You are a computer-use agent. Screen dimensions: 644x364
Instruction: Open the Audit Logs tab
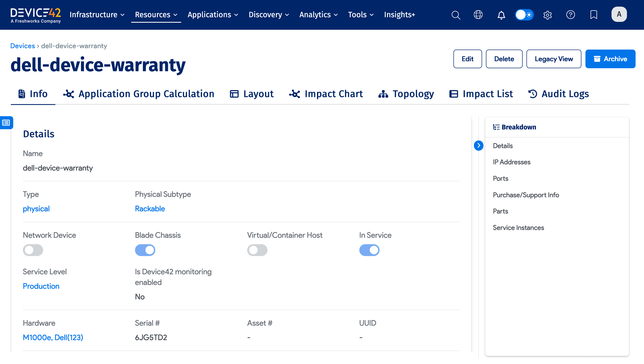tap(559, 94)
